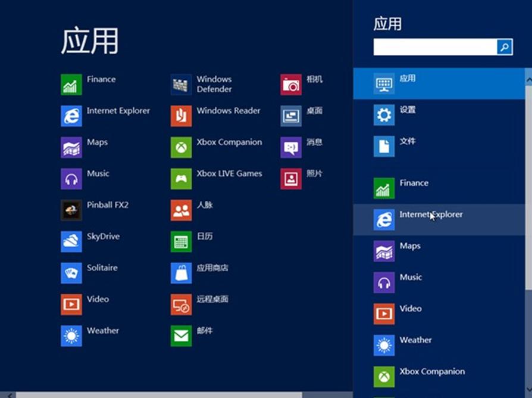Launch Internet Explorer from the apps list
Image resolution: width=532 pixels, height=398 pixels.
(71, 116)
